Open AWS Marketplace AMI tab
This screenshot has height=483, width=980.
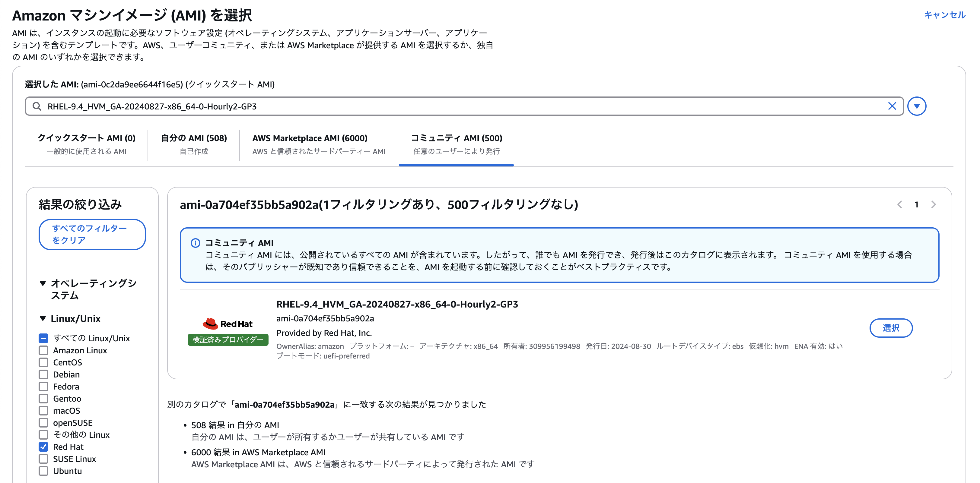pos(319,144)
